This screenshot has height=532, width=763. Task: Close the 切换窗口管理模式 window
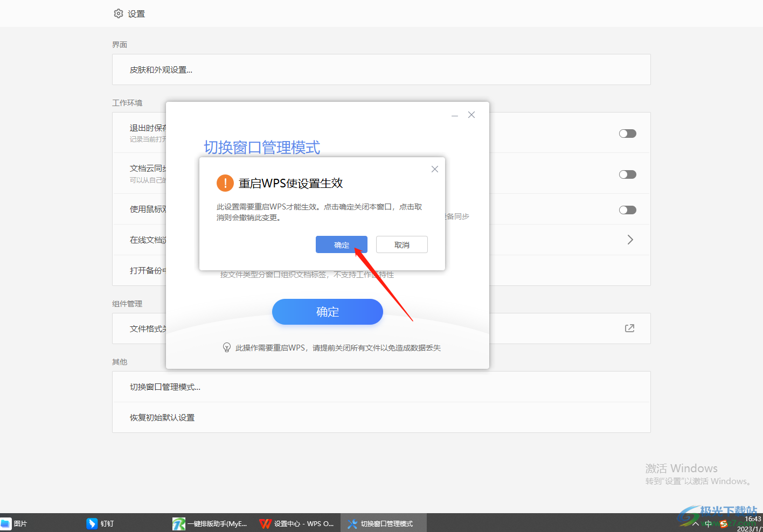[x=471, y=115]
